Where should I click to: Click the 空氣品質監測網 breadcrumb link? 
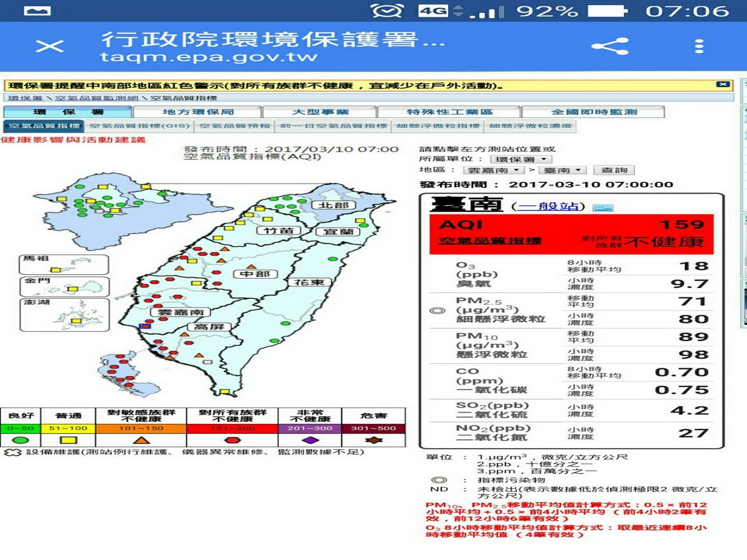pos(96,98)
